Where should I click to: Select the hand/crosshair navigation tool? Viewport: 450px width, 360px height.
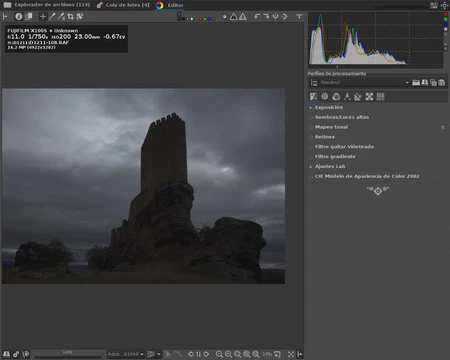click(x=43, y=16)
